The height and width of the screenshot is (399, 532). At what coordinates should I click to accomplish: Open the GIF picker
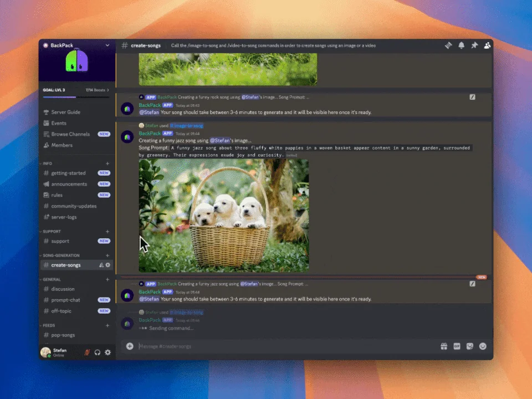pyautogui.click(x=457, y=346)
